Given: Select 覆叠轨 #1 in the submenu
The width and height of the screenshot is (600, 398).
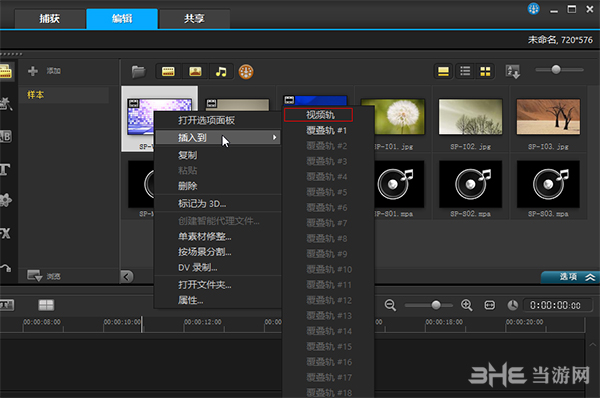Looking at the screenshot, I should 327,130.
